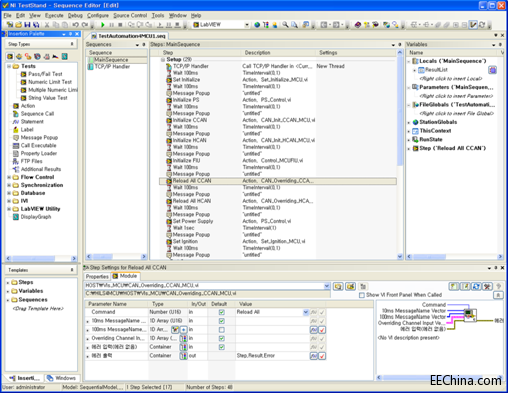Open the Reload All value dropdown
This screenshot has width=508, height=394.
306,312
